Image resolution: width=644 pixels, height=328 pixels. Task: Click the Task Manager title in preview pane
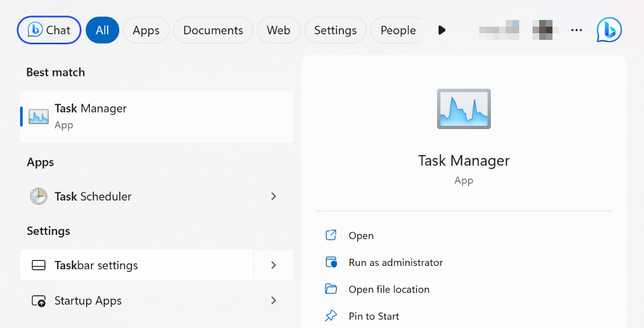(x=464, y=160)
